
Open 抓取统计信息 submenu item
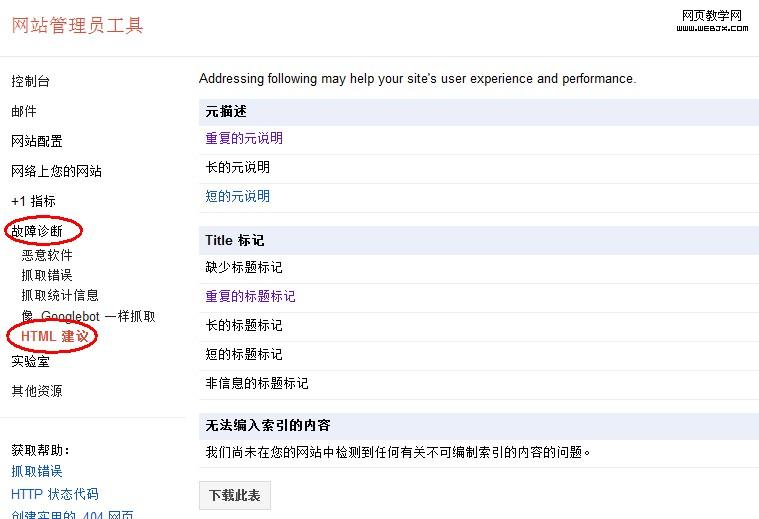click(60, 295)
